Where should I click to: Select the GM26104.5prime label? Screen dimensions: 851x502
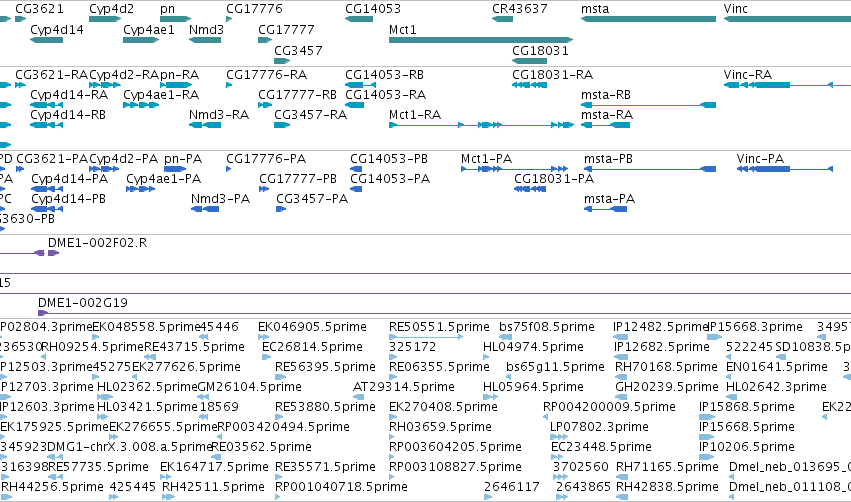250,386
